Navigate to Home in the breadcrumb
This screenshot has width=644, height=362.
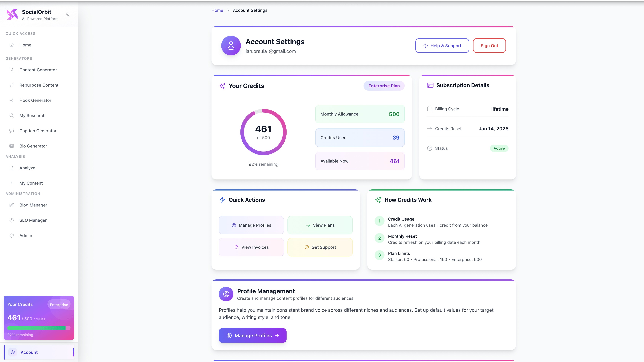(217, 10)
